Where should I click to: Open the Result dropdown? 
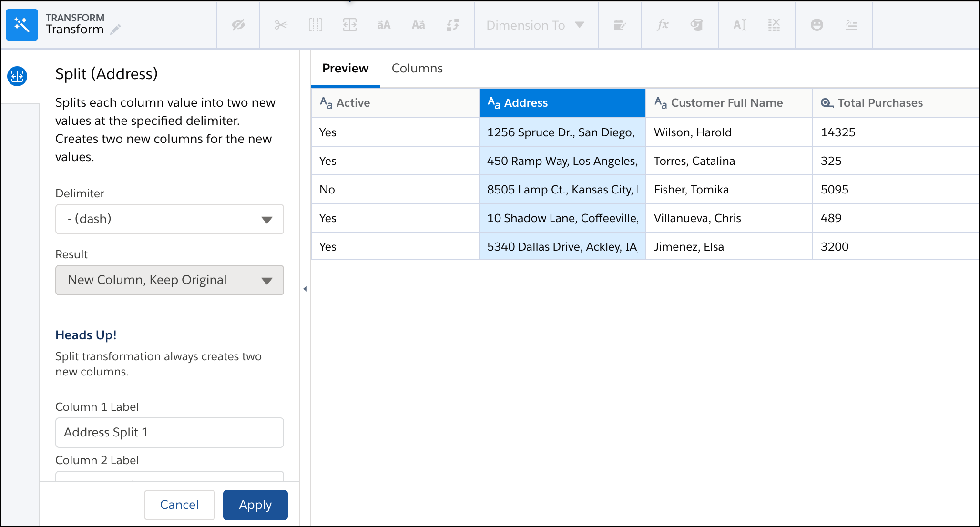(169, 280)
